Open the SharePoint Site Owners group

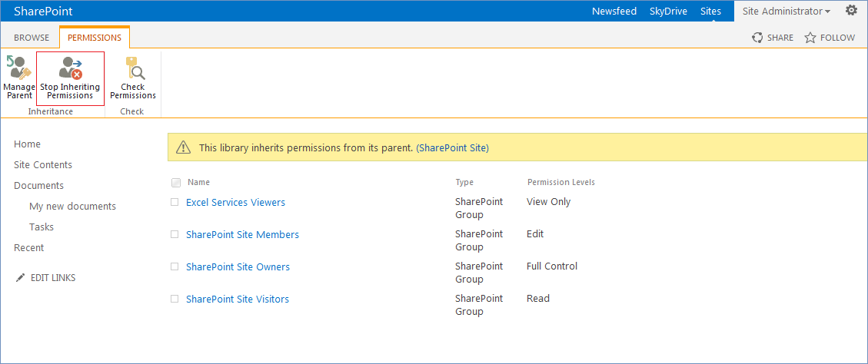point(238,266)
